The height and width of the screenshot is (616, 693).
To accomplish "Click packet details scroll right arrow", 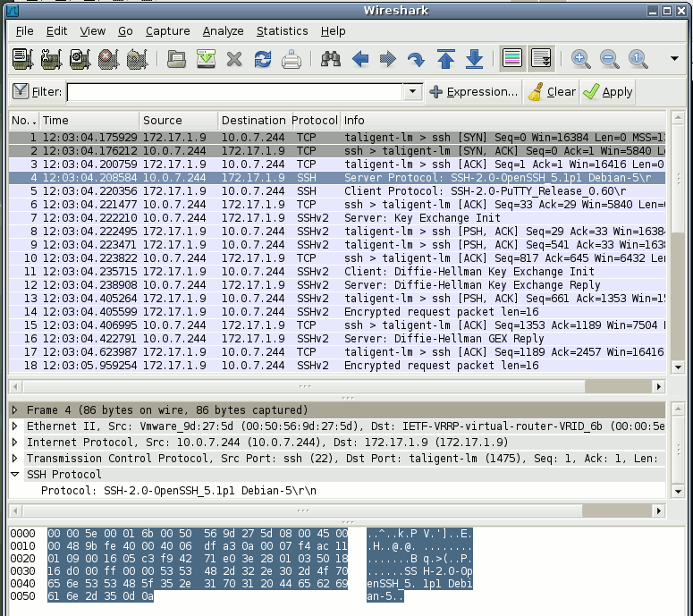I will click(x=658, y=511).
